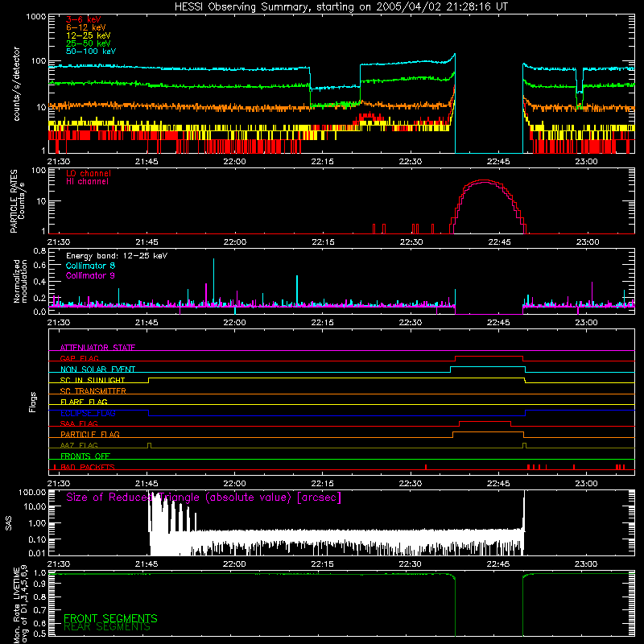The height and width of the screenshot is (644, 644).
Task: Click the 100.00 y-axis value on SAS plot
Action: click(32, 493)
